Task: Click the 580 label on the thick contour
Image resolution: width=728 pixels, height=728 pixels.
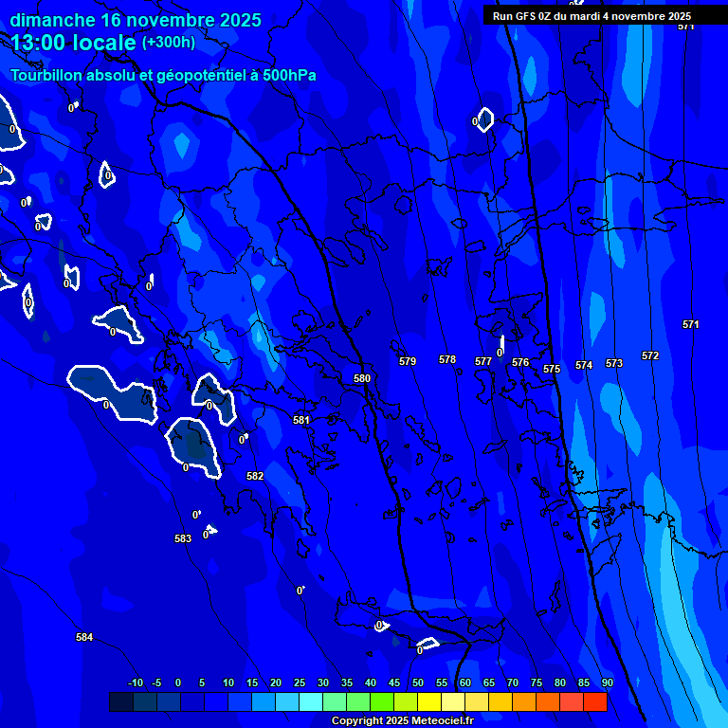Action: pos(362,378)
